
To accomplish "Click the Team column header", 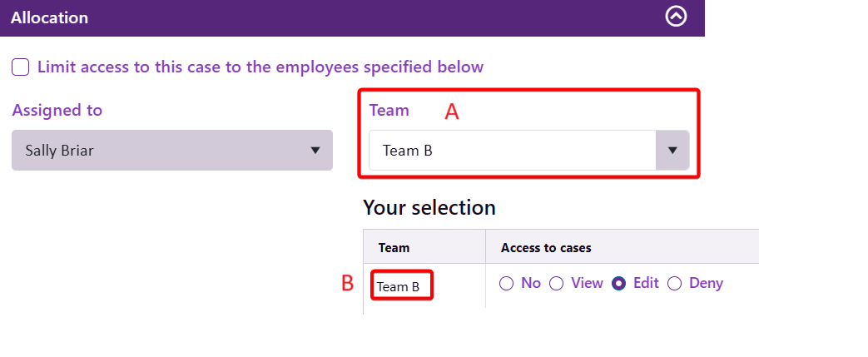I will (394, 248).
